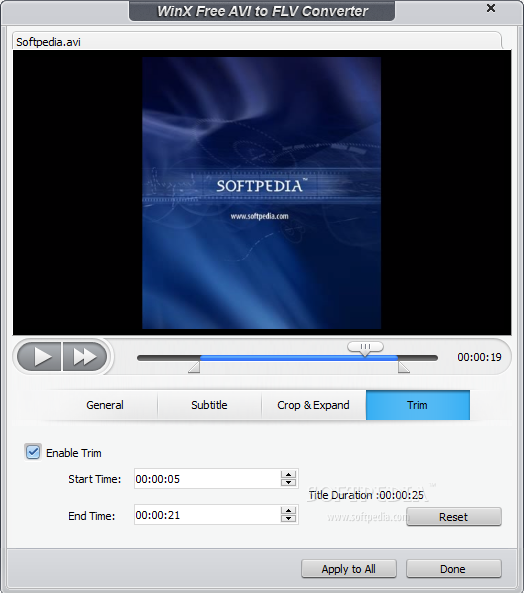Decrease End Time with down arrow
Image resolution: width=524 pixels, height=593 pixels.
288,518
